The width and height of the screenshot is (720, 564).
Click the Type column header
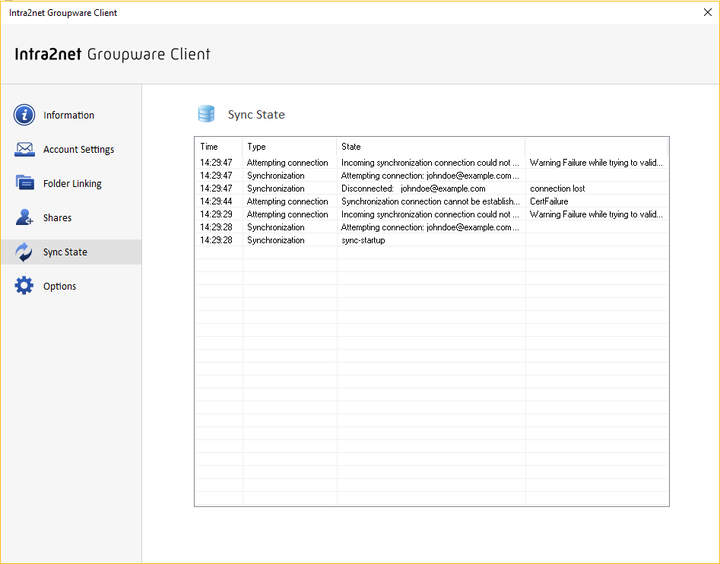290,147
